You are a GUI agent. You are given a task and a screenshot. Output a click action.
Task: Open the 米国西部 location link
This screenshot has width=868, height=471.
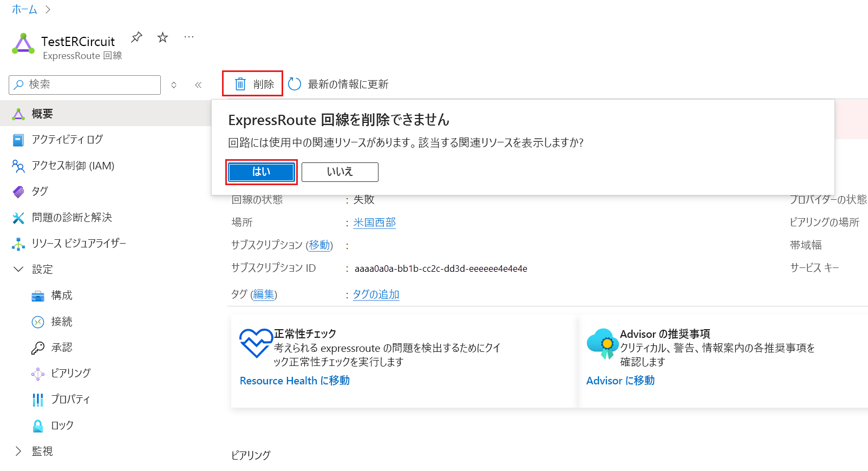pyautogui.click(x=375, y=223)
